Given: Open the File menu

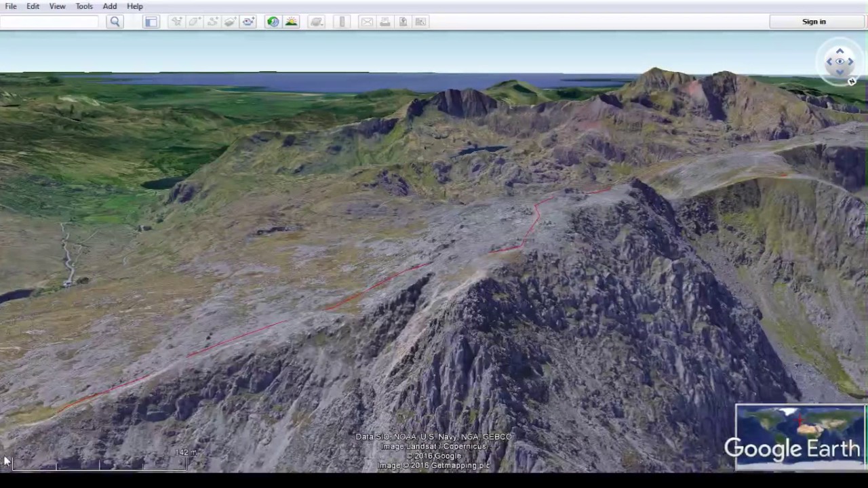Looking at the screenshot, I should (11, 6).
